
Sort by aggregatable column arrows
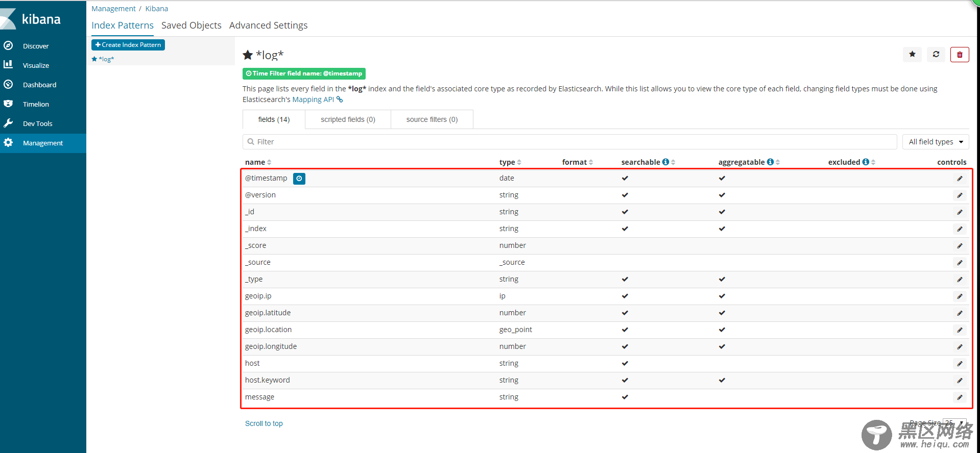778,162
